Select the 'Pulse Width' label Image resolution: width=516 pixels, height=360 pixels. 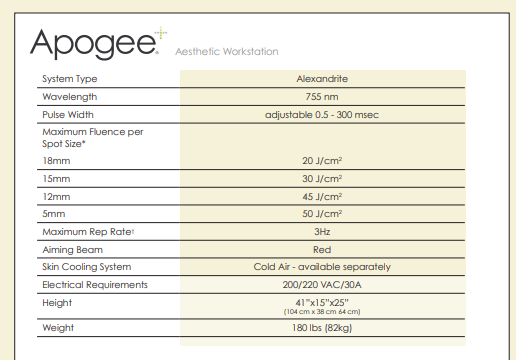click(x=68, y=115)
